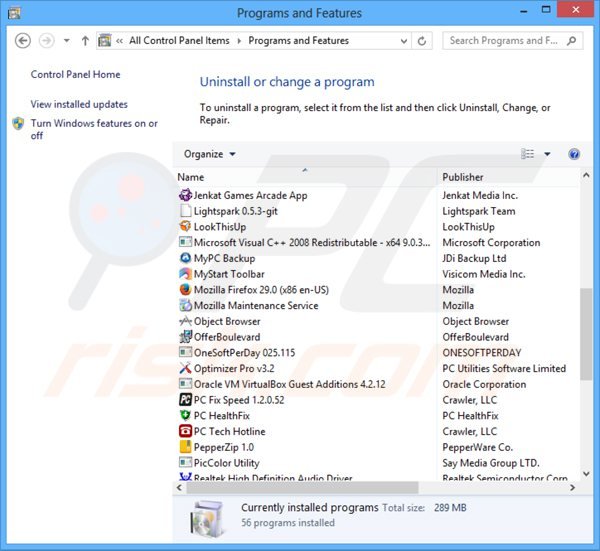Expand the hidden breadcrumb chevrons
The image size is (600, 551).
(x=119, y=41)
